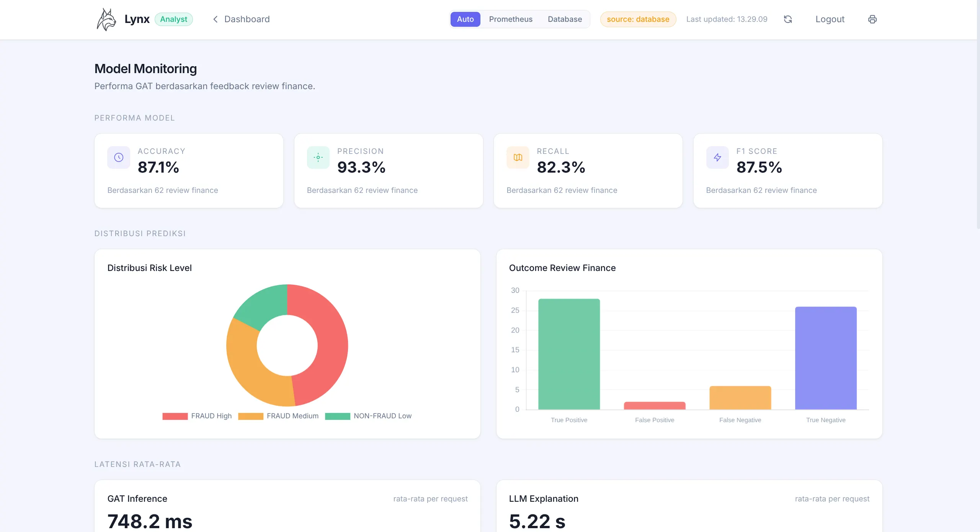Click the Recall map icon

518,157
